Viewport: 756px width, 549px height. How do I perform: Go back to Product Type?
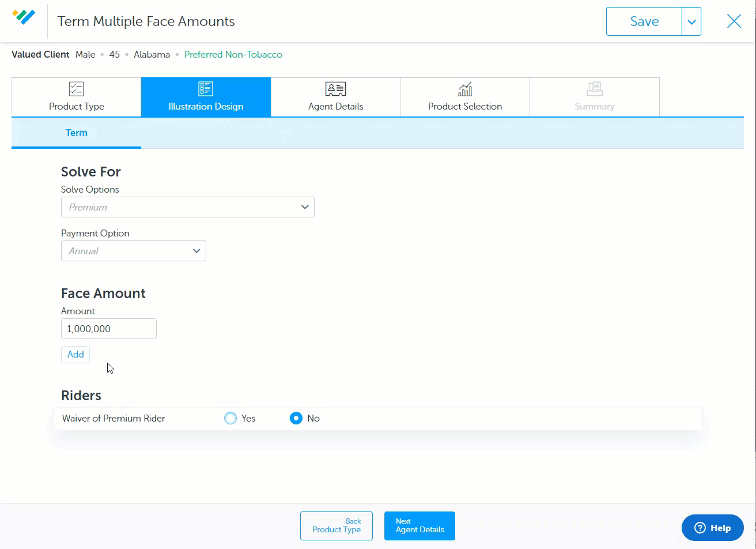tap(337, 526)
